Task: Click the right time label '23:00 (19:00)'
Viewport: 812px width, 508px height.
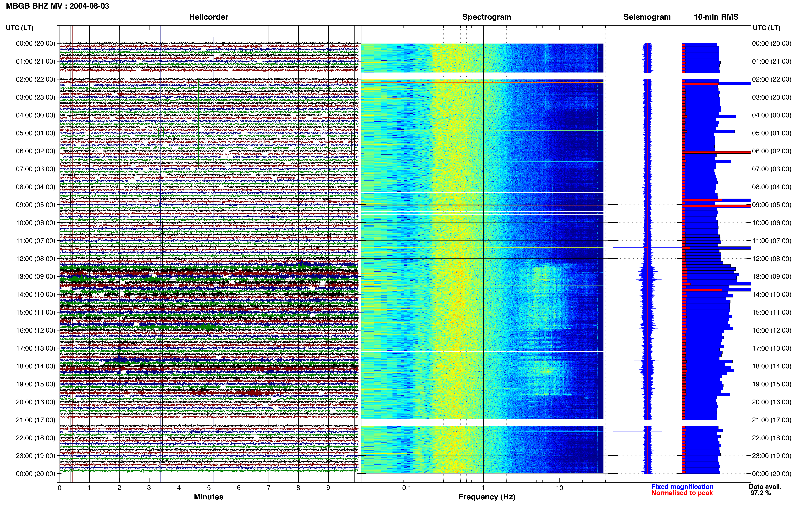Action: tap(772, 456)
